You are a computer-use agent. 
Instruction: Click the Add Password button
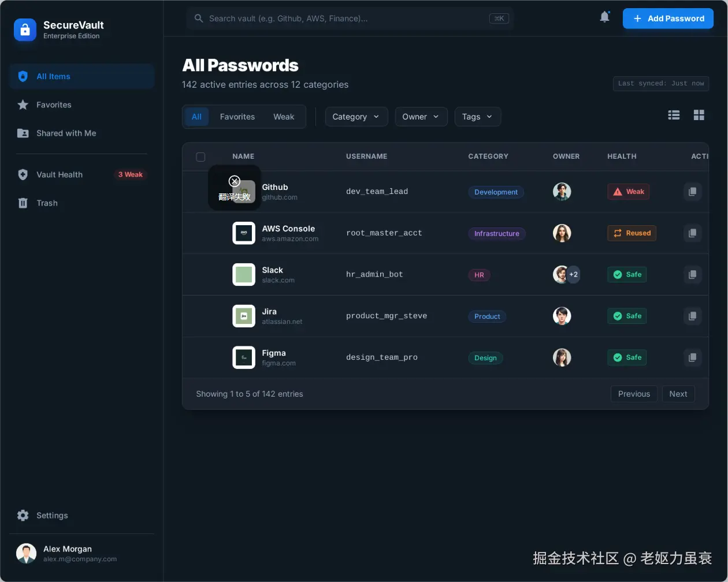pyautogui.click(x=668, y=18)
